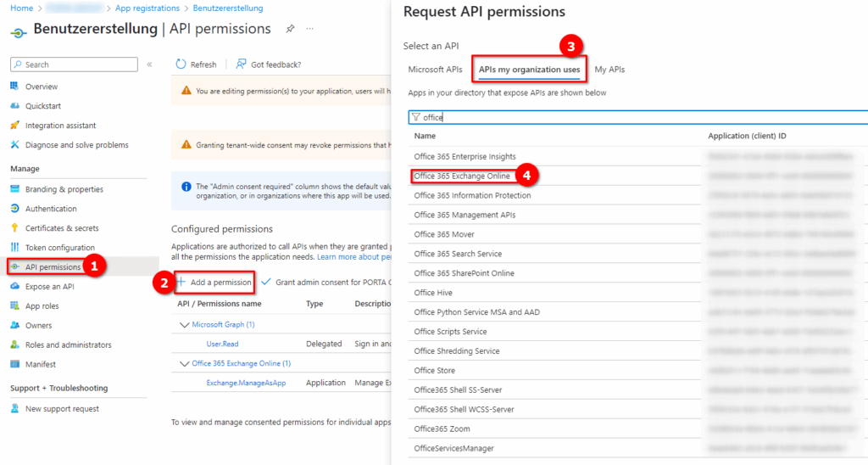
Task: Click the checkmark icon of Grant admin consent
Action: click(x=266, y=282)
